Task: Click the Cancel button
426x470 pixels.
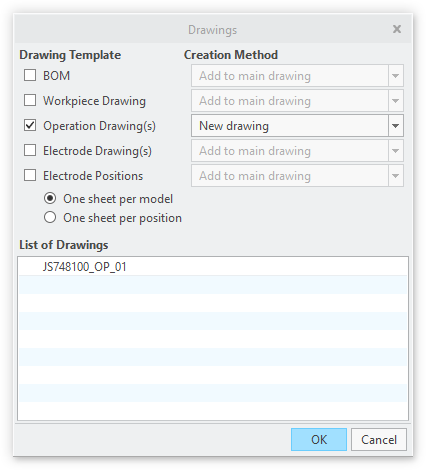Action: point(379,440)
